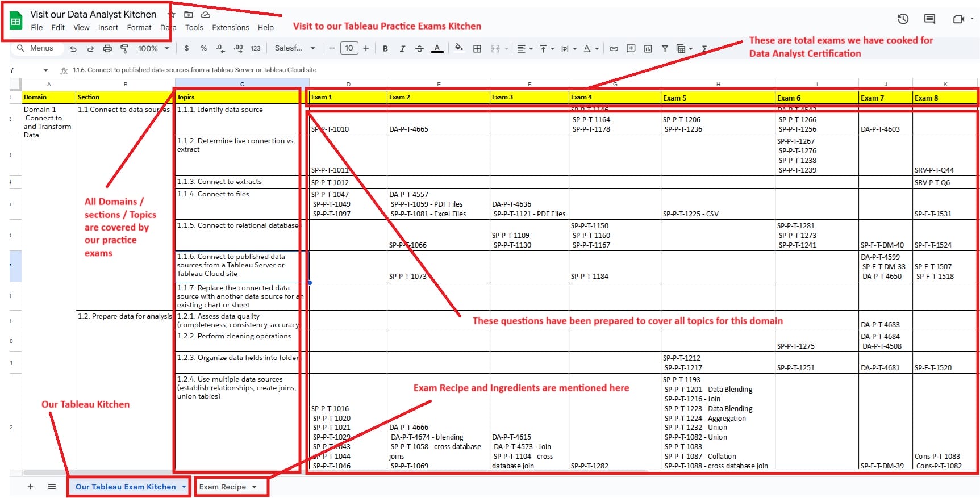This screenshot has height=498, width=980.
Task: Open the File menu
Action: [x=37, y=27]
